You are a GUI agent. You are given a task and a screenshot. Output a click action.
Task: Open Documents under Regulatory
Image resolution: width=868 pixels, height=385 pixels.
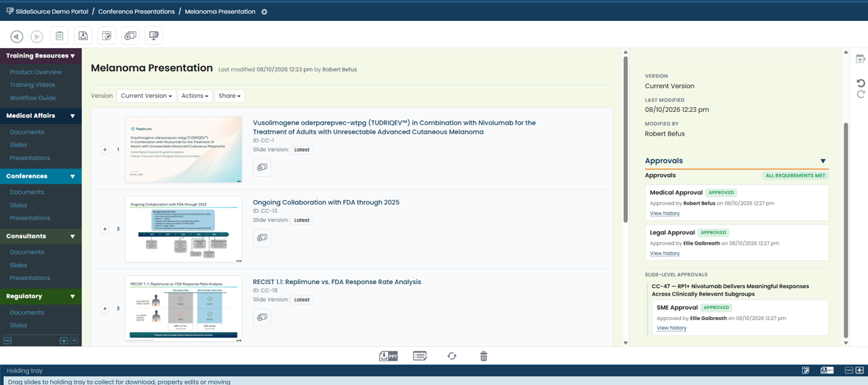coord(26,312)
